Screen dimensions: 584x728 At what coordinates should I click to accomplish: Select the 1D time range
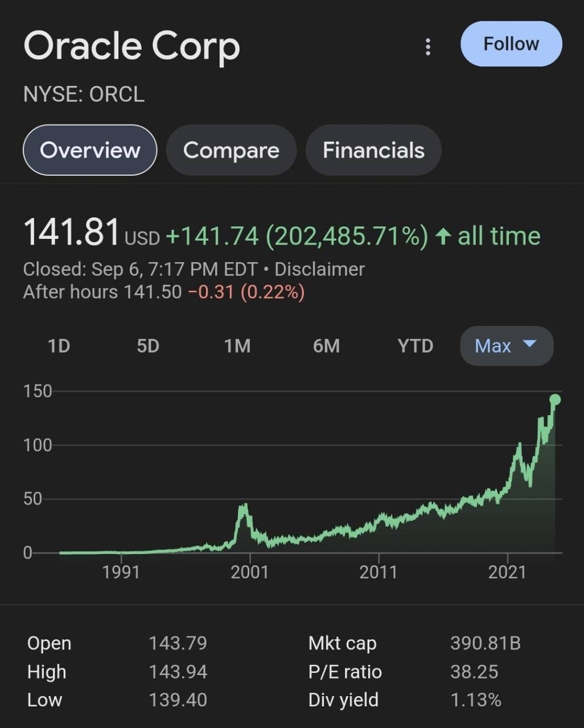(59, 346)
